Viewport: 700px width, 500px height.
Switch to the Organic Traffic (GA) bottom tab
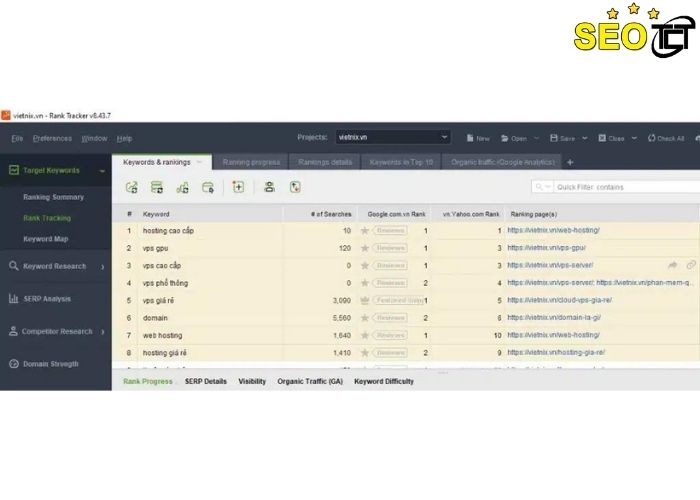point(310,381)
